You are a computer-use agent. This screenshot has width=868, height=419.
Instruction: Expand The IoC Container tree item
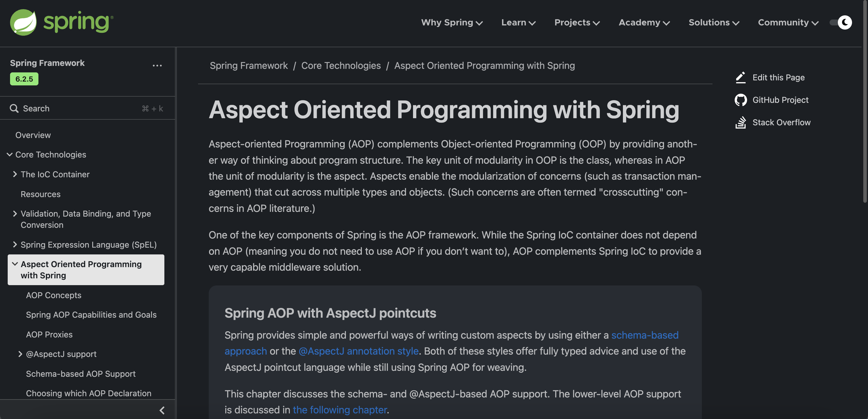pyautogui.click(x=15, y=174)
